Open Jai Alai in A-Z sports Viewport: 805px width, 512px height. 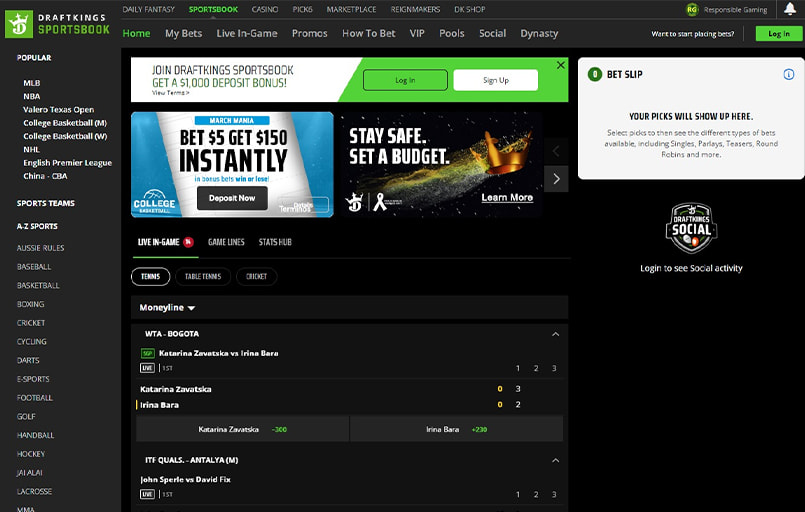[30, 473]
